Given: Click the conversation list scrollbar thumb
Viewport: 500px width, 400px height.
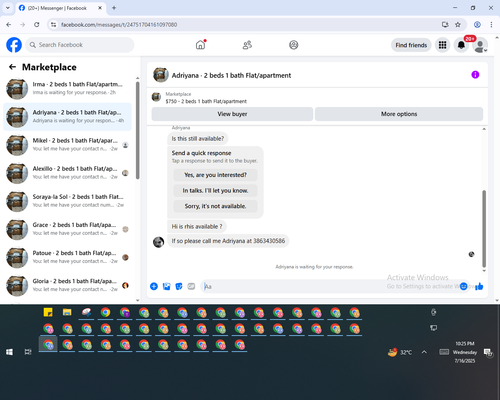Looking at the screenshot, I should (137, 130).
